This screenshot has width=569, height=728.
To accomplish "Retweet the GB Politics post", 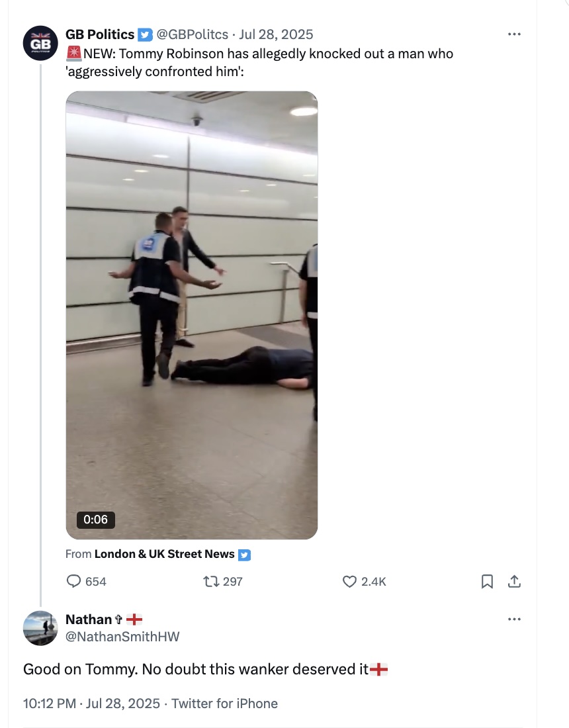I will (214, 581).
